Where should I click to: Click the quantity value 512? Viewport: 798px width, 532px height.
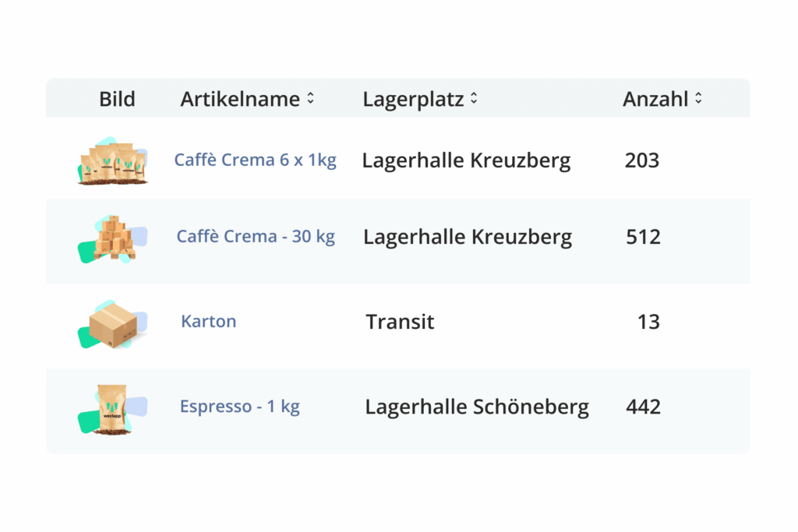click(642, 236)
